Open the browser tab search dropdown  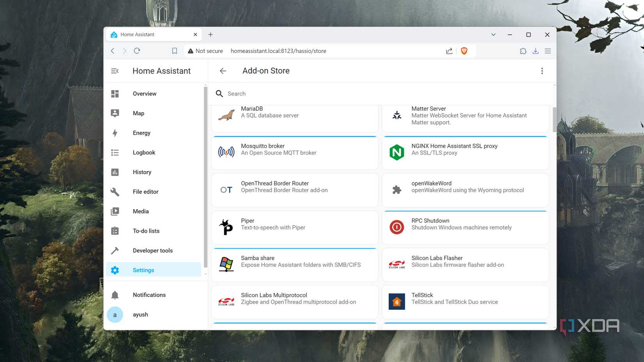coord(493,34)
